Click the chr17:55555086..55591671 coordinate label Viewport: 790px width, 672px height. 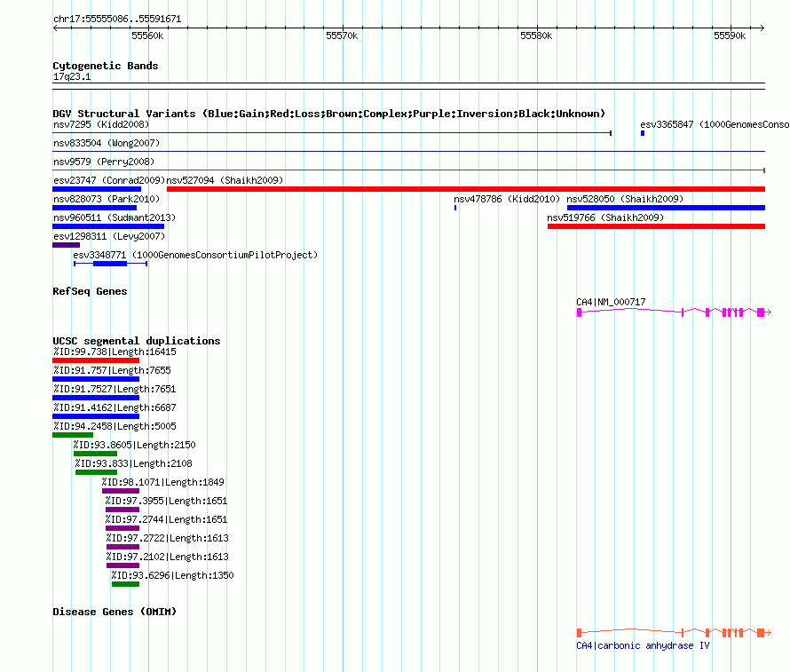coord(117,20)
